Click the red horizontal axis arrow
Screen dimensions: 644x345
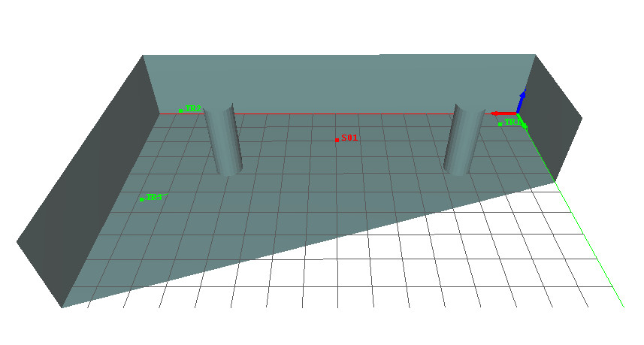(502, 113)
